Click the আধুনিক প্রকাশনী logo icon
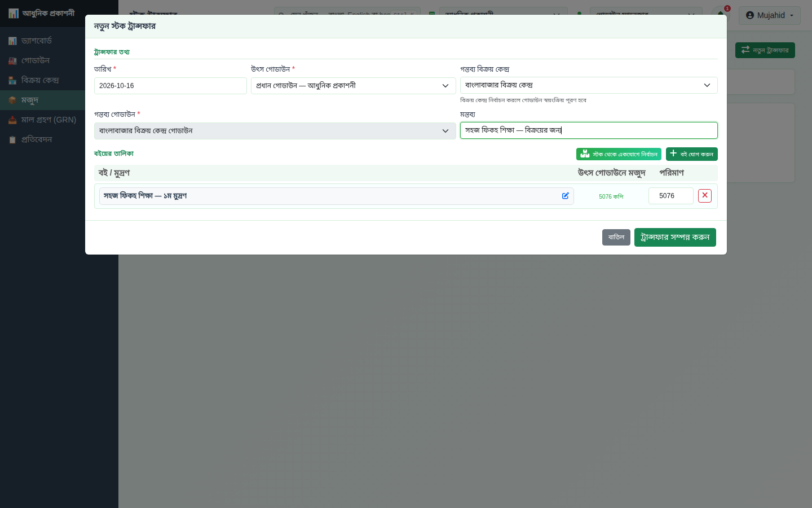 coord(14,13)
